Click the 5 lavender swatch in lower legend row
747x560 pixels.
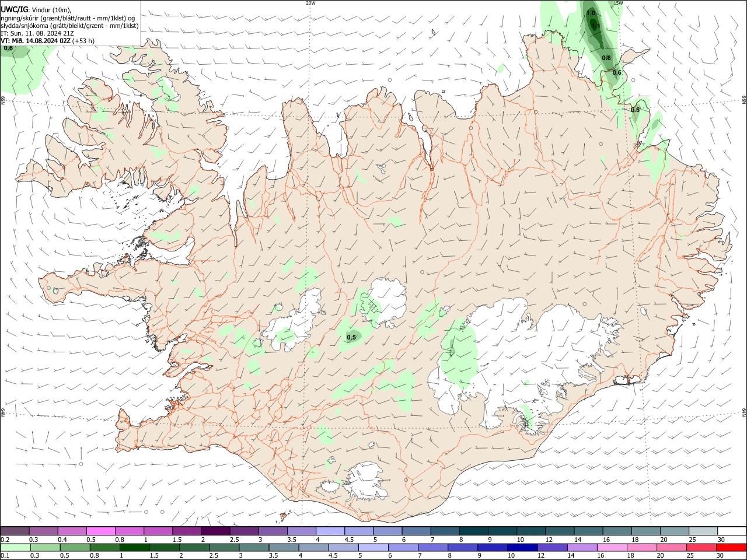373,547
